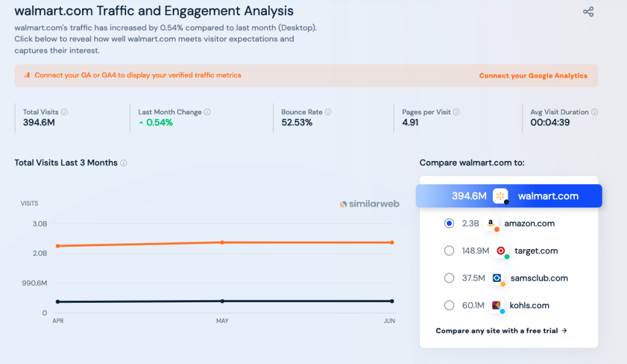Open the Last Month Change info tooltip

click(206, 112)
